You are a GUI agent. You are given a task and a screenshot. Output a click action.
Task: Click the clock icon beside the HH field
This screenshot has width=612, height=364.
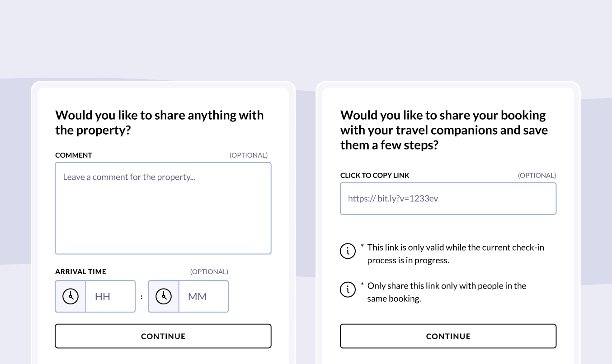pyautogui.click(x=71, y=296)
